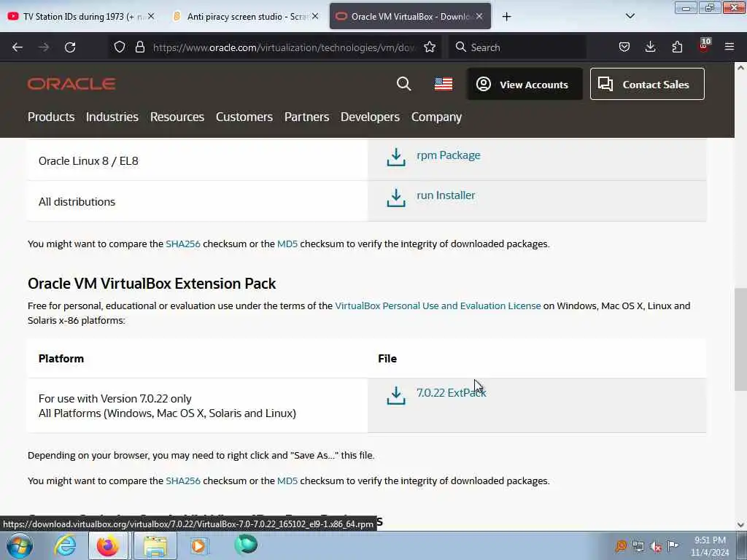Click the network tray icon
Viewport: 747px width, 560px height.
(x=638, y=546)
